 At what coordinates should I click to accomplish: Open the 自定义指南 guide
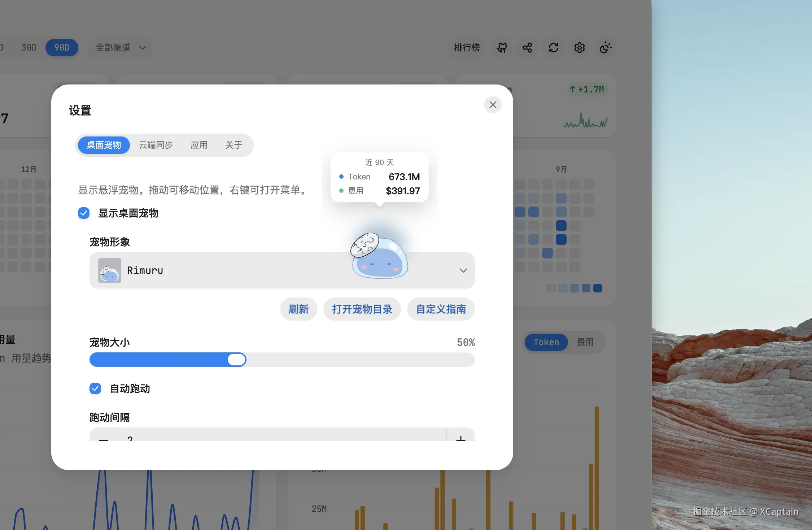pos(441,309)
